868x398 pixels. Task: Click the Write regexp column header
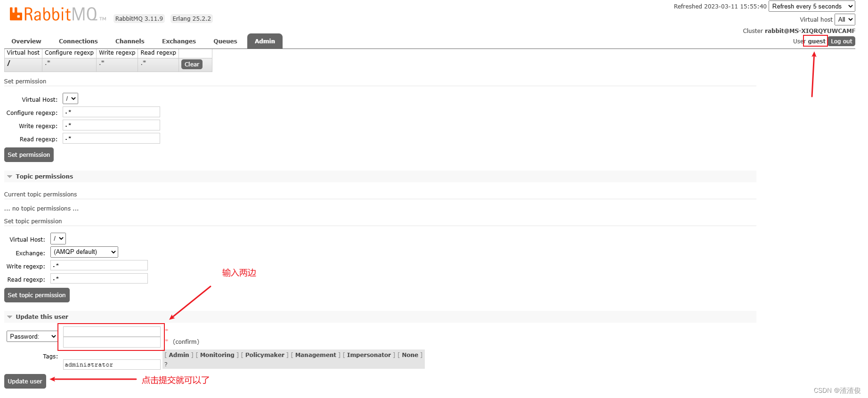117,53
